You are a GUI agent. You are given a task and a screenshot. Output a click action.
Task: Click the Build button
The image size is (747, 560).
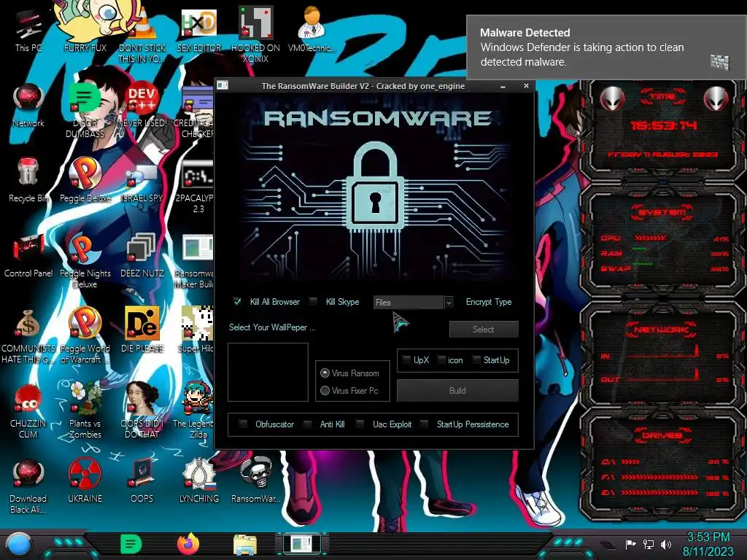pos(457,391)
